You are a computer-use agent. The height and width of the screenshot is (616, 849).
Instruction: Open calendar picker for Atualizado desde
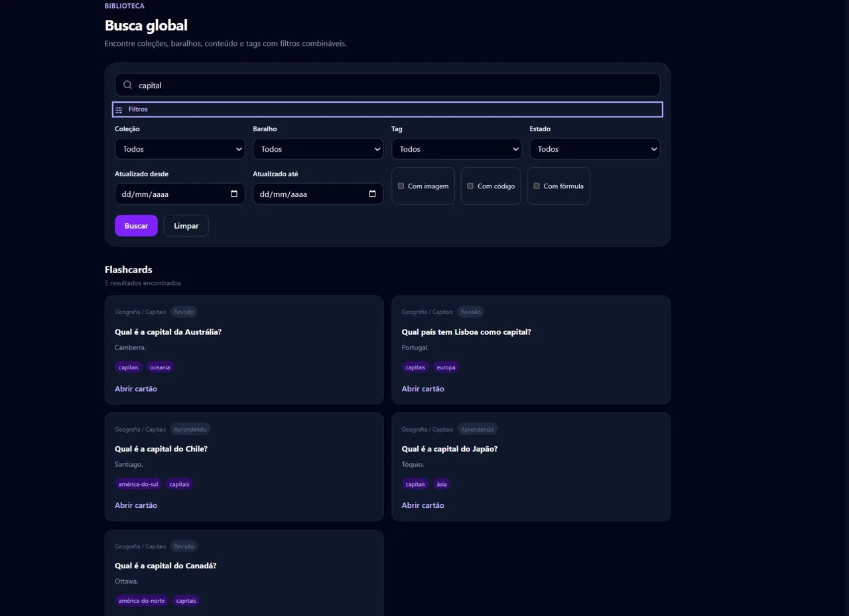[x=234, y=194]
